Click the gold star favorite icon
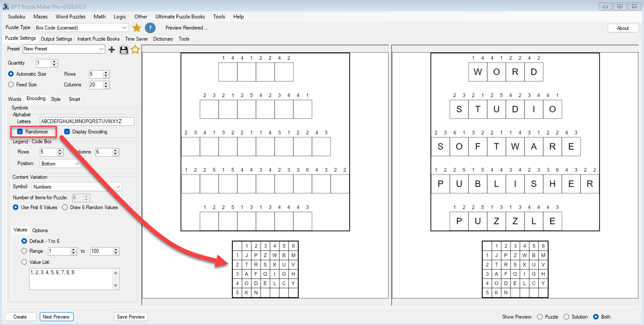This screenshot has height=325, width=644. click(137, 28)
